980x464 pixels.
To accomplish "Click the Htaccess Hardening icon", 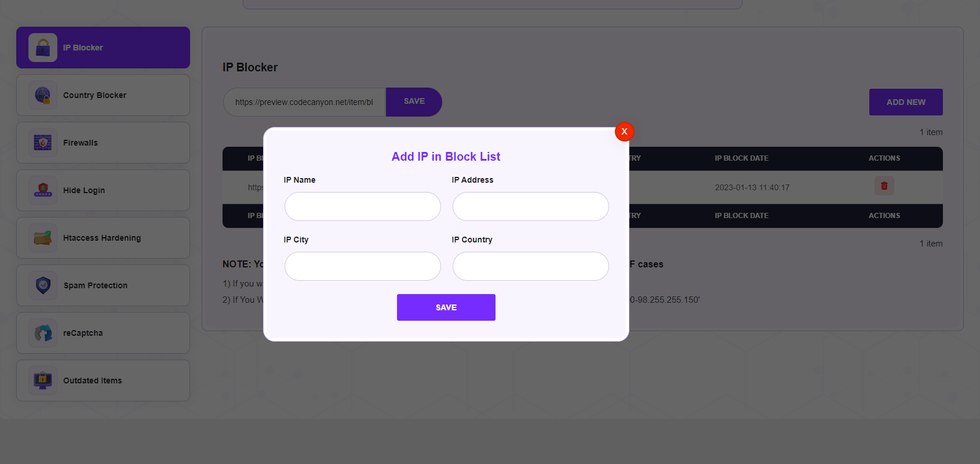I will [x=43, y=238].
